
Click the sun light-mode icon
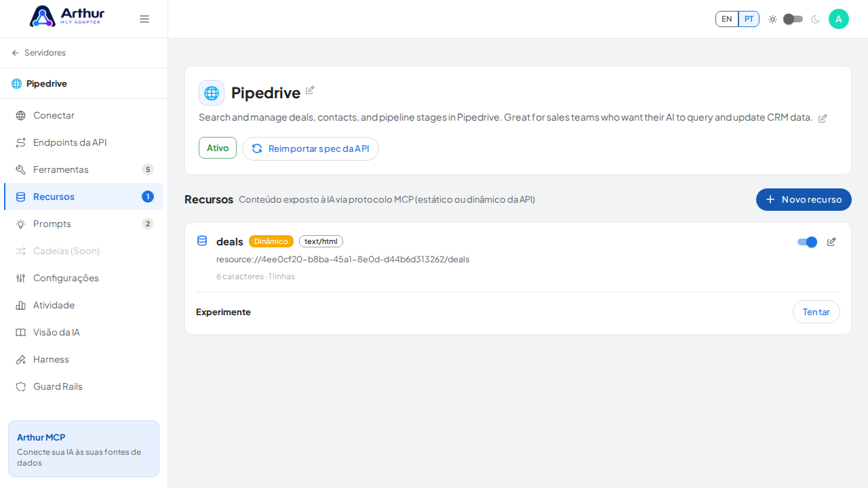point(772,19)
